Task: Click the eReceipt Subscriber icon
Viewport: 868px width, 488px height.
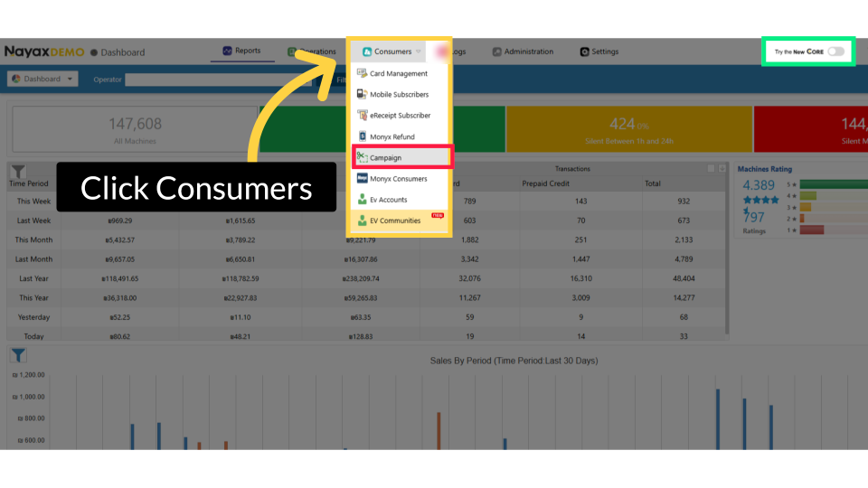Action: 362,115
